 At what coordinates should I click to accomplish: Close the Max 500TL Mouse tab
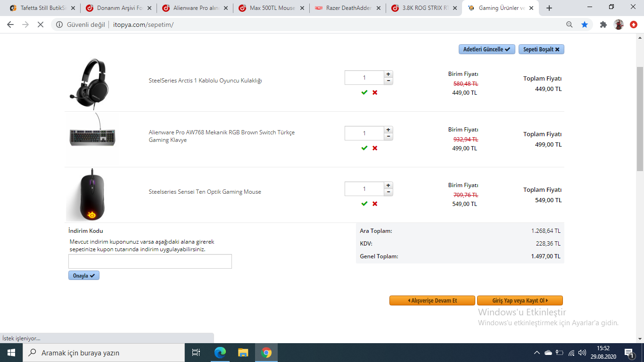tap(302, 8)
